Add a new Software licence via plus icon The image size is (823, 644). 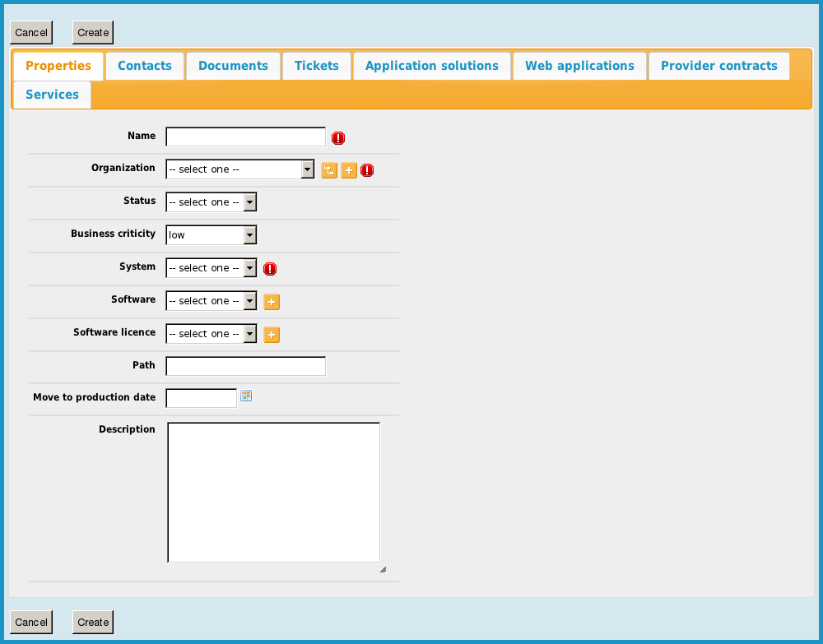(272, 335)
